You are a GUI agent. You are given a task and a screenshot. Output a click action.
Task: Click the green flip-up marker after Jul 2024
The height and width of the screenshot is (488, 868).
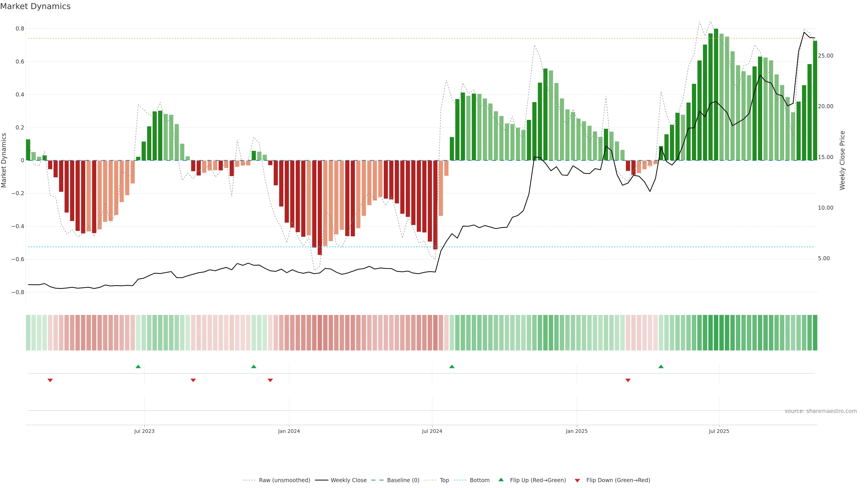[452, 366]
